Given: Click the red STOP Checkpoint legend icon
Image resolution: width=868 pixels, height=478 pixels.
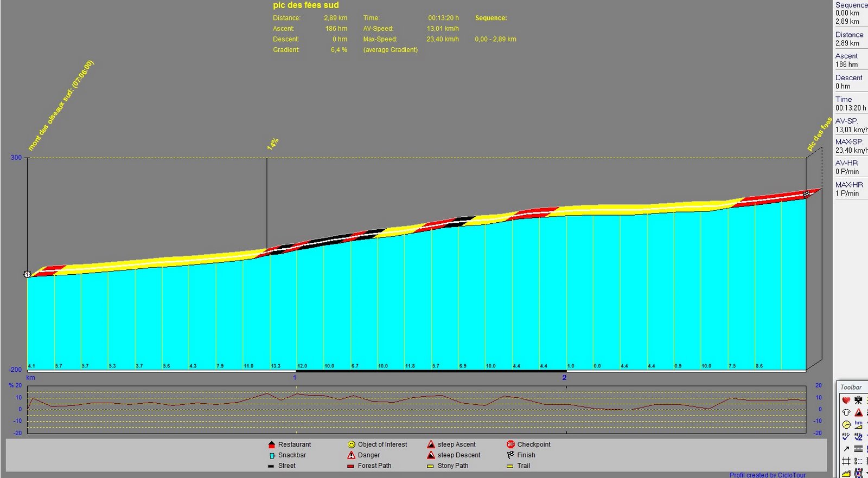Looking at the screenshot, I should point(510,444).
